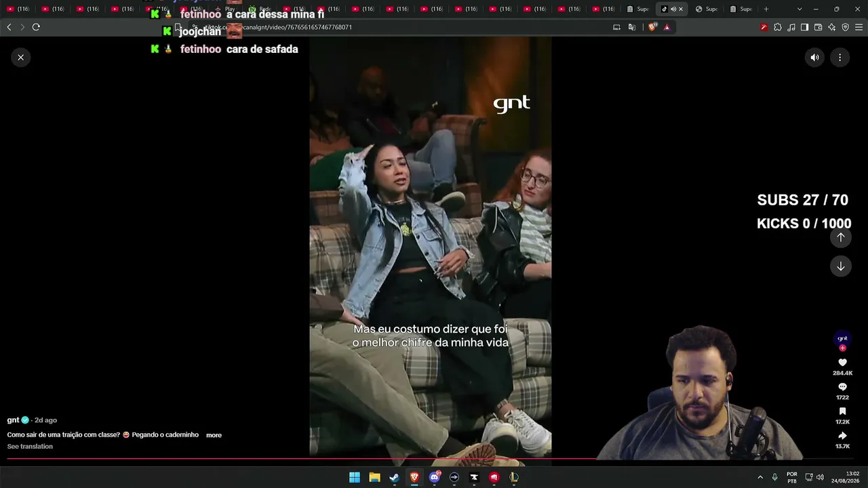The width and height of the screenshot is (868, 488).
Task: Like the video with the heart icon
Action: [x=842, y=363]
